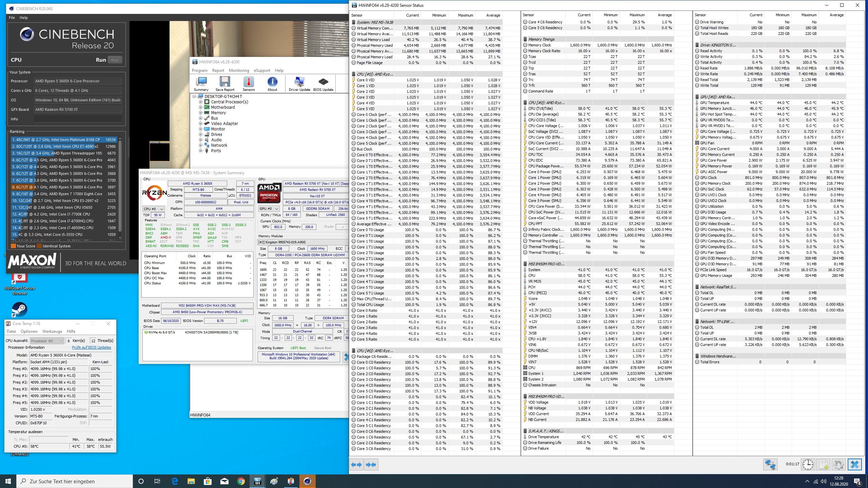Select CPU (Tctl/Tdie) sensor row
868x488 pixels.
tap(598, 108)
